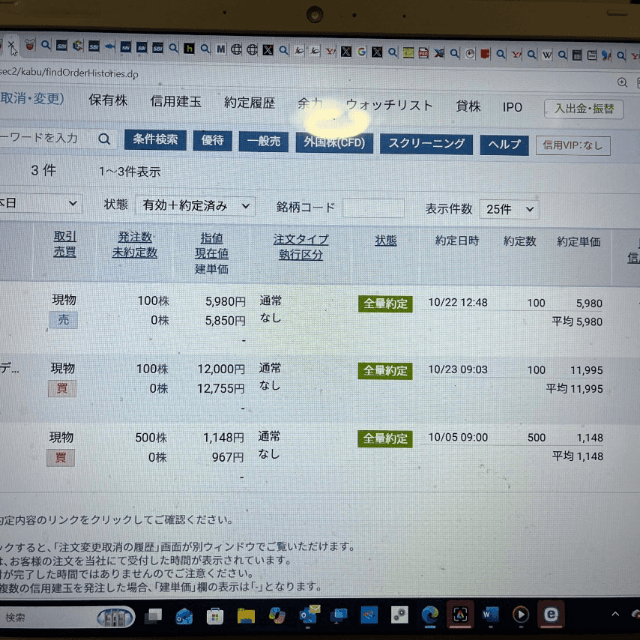Select the 平均 11,995 average price text
640x640 pixels.
574,389
